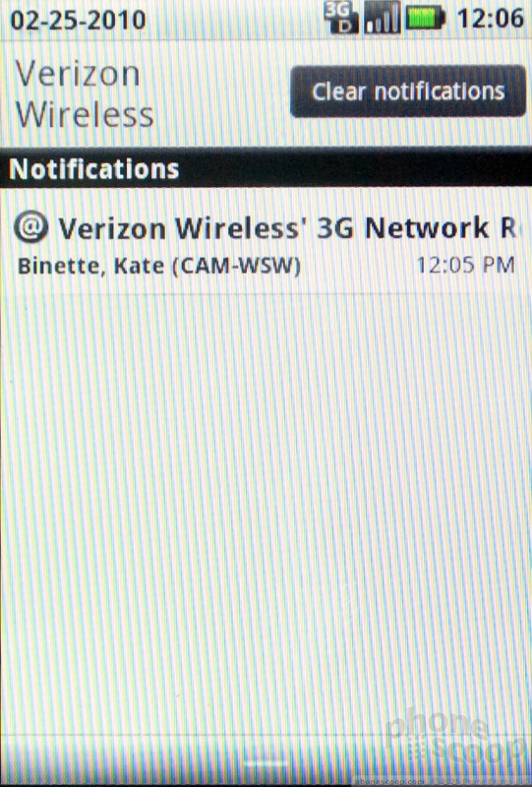Tap the notification shade drag handle at bottom
This screenshot has width=532, height=787.
(x=266, y=764)
